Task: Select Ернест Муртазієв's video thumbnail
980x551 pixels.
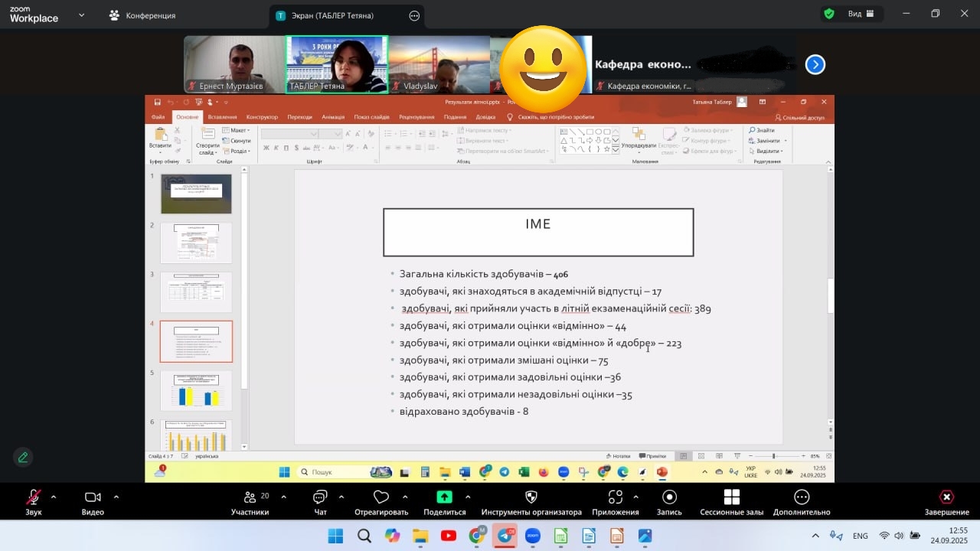Action: [234, 64]
